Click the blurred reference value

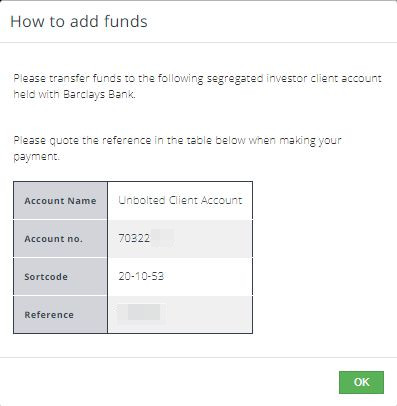coord(141,313)
